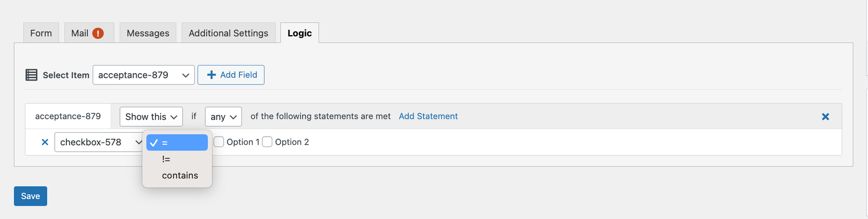Check the Option 1 checkbox

[x=219, y=142]
